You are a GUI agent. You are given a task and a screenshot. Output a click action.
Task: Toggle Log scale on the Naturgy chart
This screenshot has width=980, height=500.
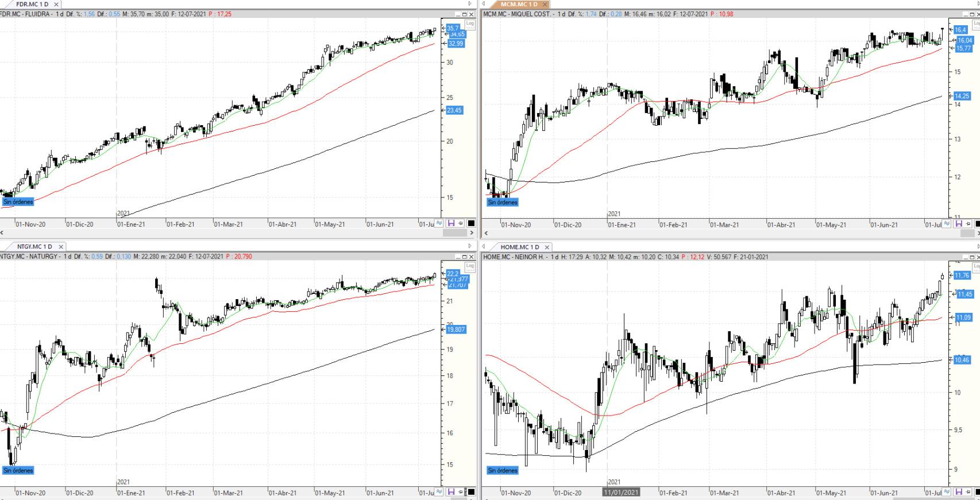click(470, 266)
